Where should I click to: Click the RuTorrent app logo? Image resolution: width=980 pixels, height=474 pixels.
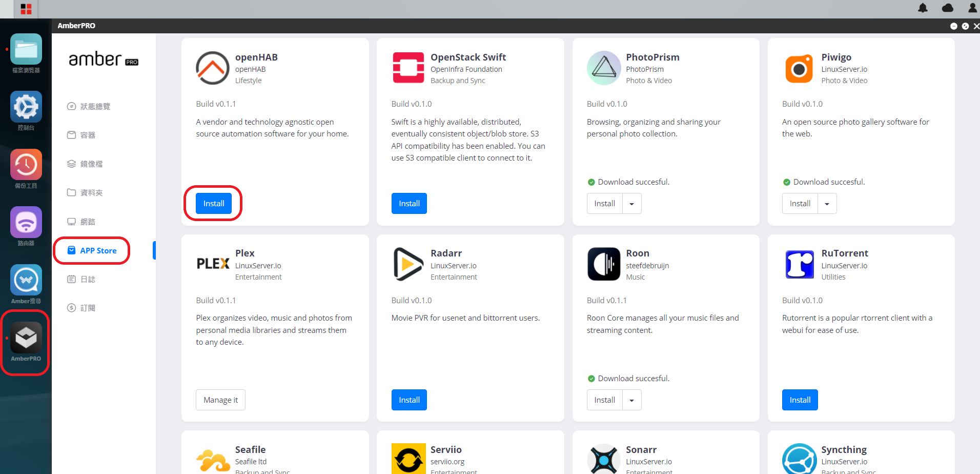tap(799, 264)
